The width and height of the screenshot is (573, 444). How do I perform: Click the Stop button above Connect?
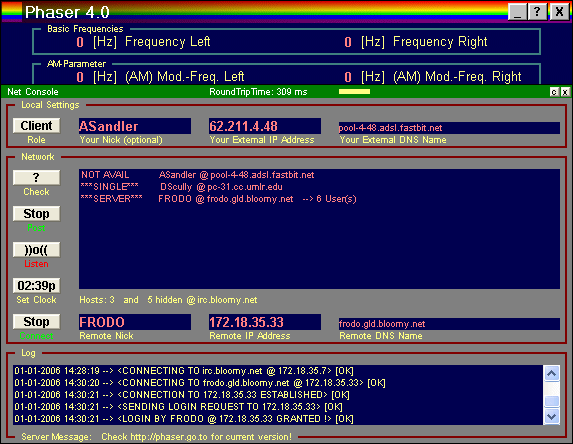[36, 322]
